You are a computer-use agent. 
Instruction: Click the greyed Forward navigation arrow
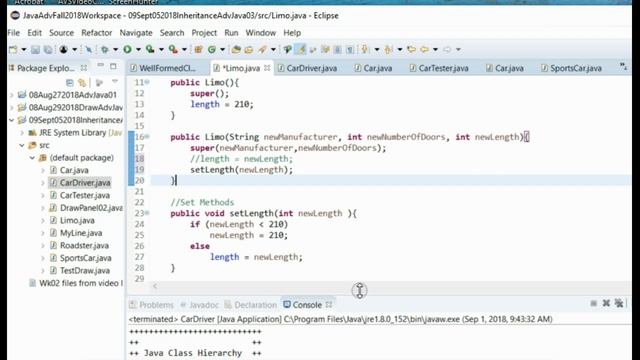pyautogui.click(x=447, y=49)
